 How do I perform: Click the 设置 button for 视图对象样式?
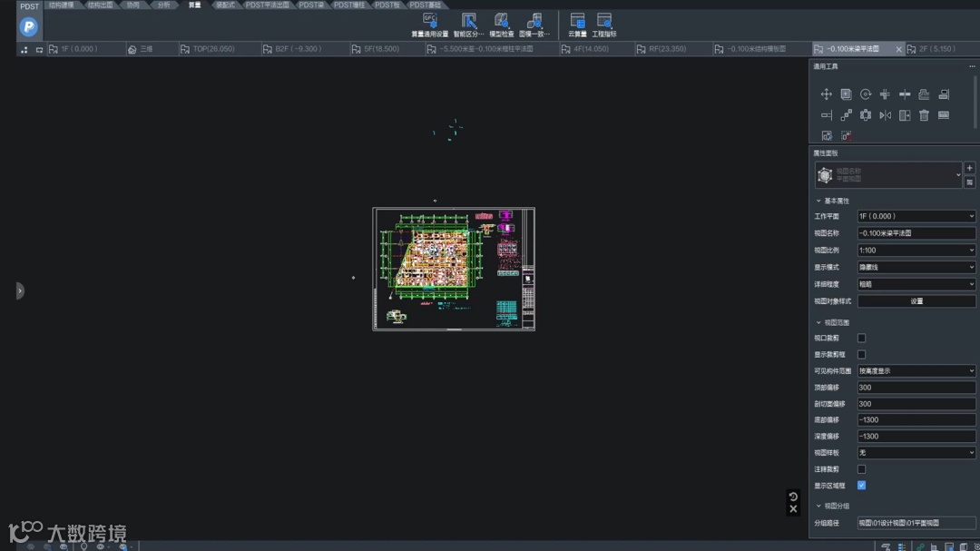[916, 301]
